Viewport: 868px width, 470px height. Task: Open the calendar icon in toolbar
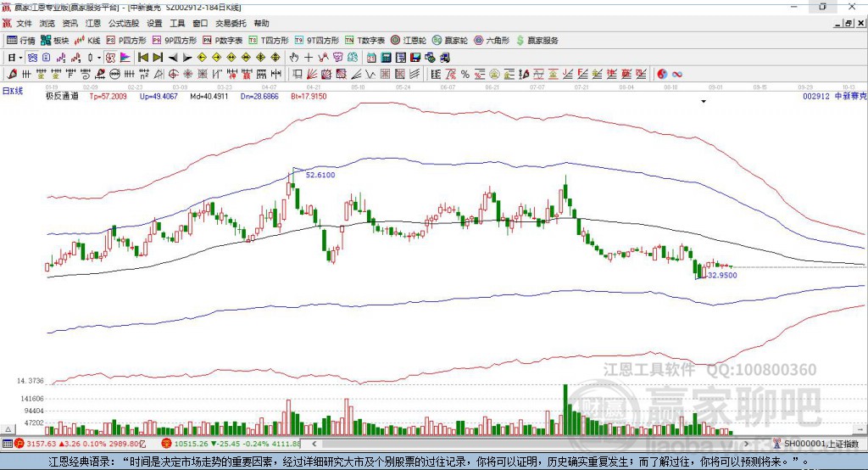coord(371,58)
